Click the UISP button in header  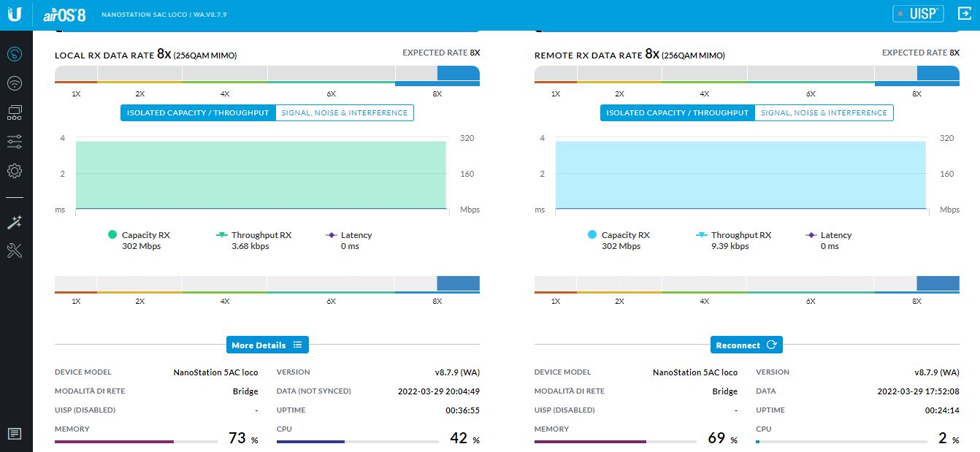(918, 14)
